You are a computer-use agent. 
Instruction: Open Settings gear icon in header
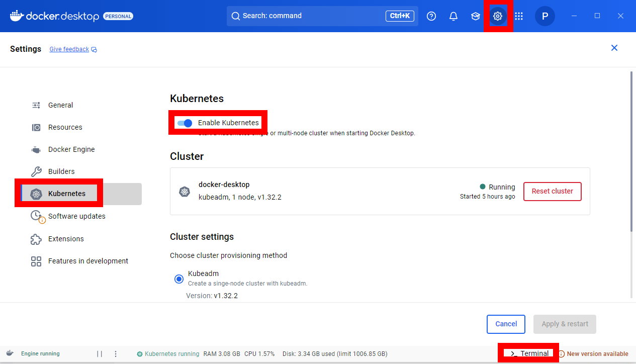[498, 16]
